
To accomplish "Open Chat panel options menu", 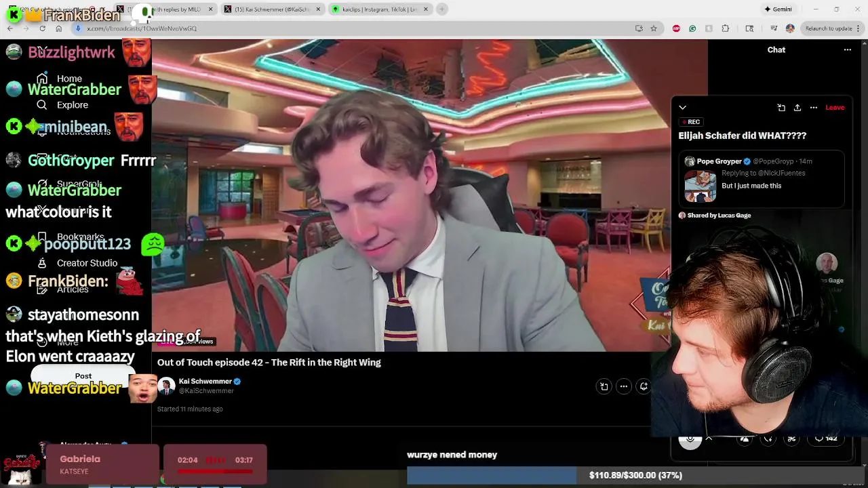I will click(x=847, y=49).
